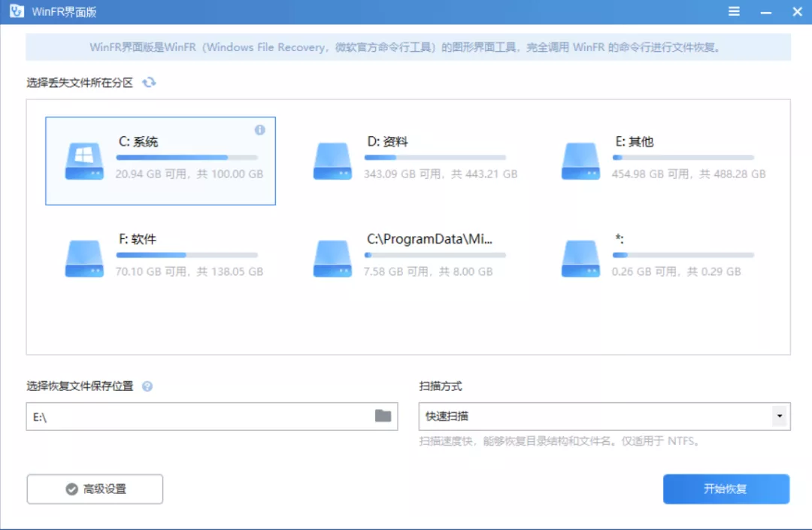Click the WinFR info banner at top
The height and width of the screenshot is (530, 812).
coord(408,47)
